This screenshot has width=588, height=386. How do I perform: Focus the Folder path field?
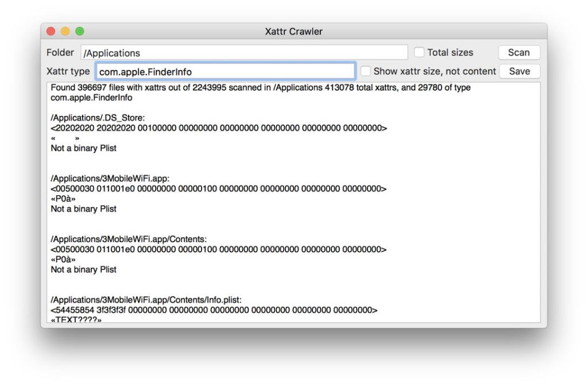point(244,53)
